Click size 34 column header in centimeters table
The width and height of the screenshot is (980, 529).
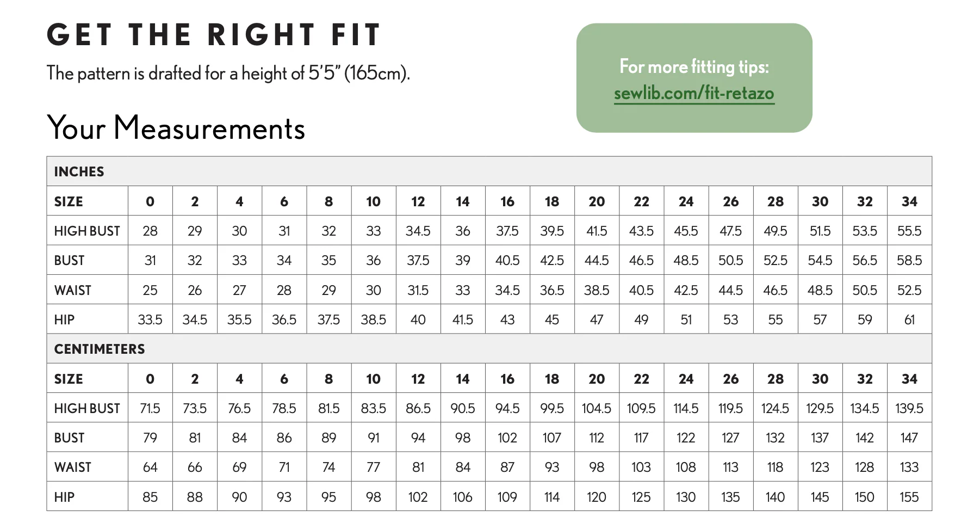point(909,379)
